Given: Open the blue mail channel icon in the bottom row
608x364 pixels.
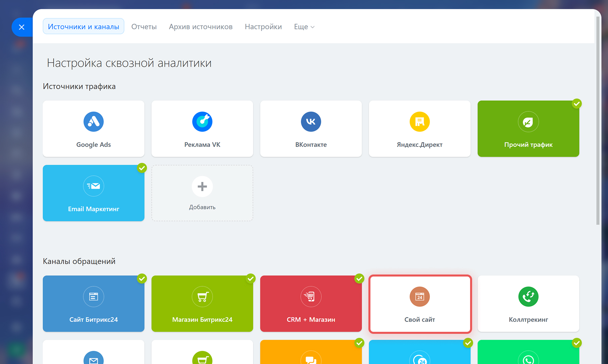Looking at the screenshot, I should [94, 357].
